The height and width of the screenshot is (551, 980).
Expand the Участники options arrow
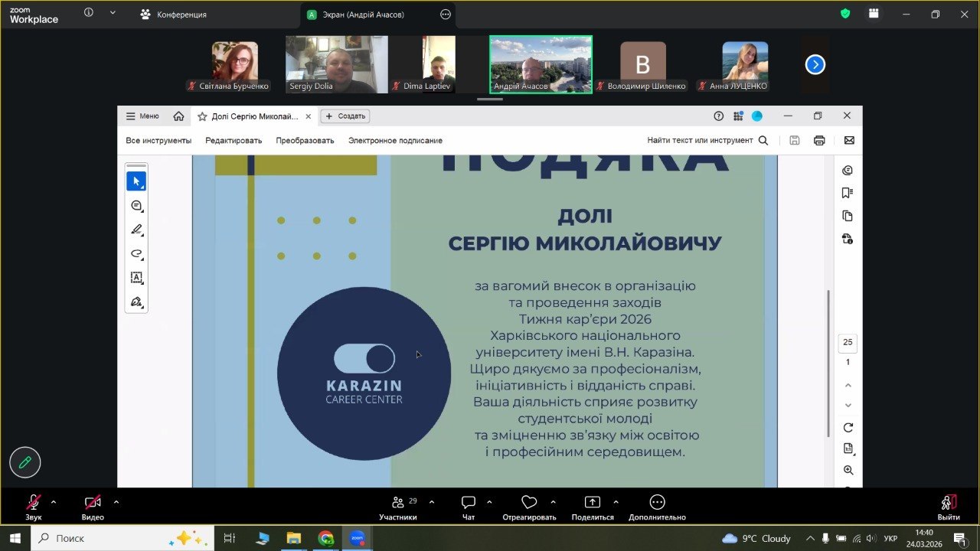pos(432,502)
